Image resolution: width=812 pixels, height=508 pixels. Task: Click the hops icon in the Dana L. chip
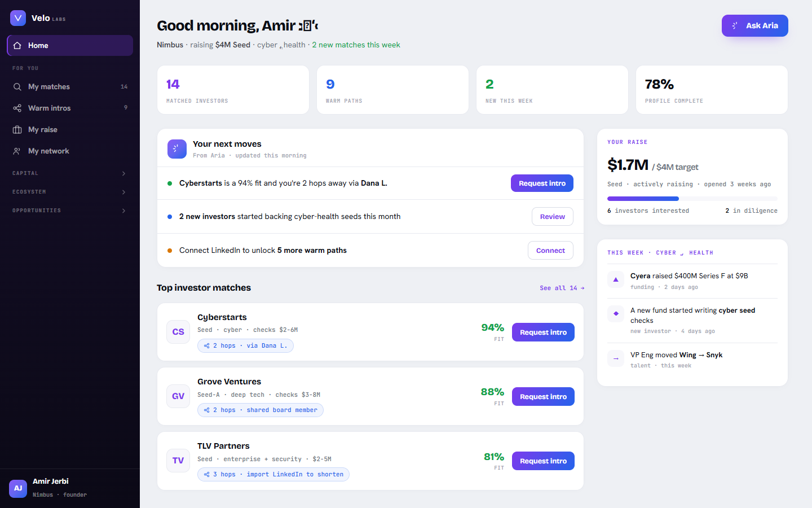pos(207,346)
